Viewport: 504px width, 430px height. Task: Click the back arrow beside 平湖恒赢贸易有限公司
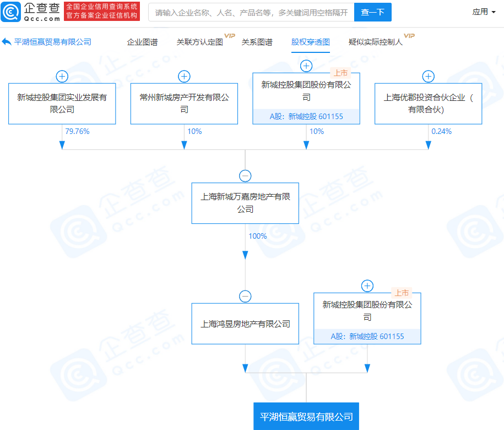pyautogui.click(x=7, y=42)
